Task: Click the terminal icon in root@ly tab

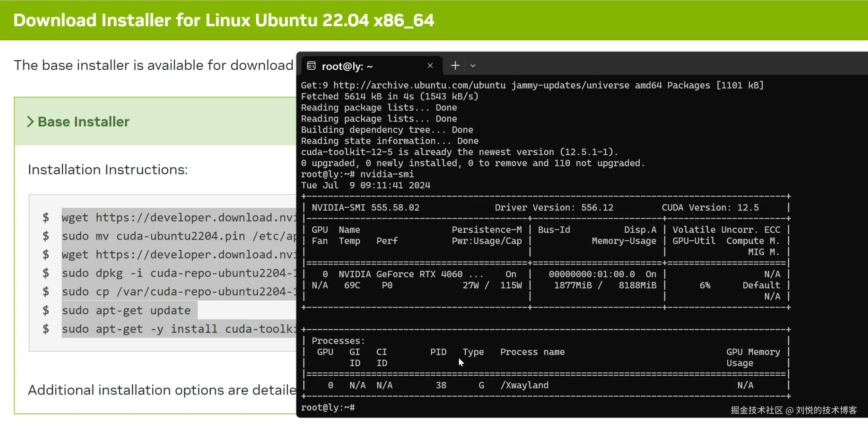Action: tap(311, 66)
